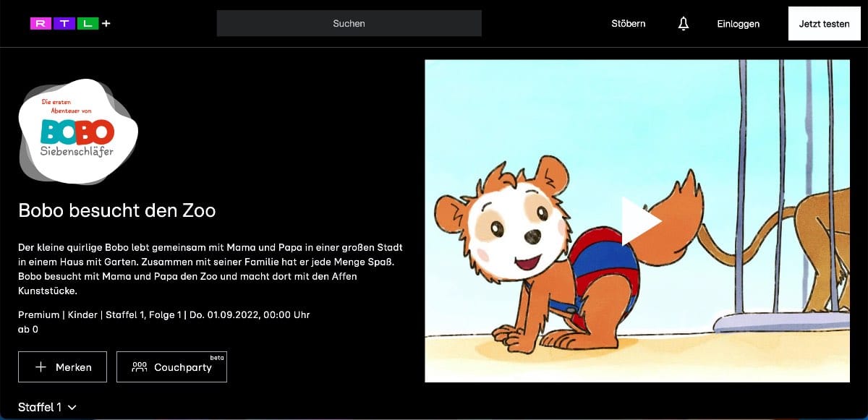Click the 'ab 0' age rating text
The width and height of the screenshot is (868, 420).
28,330
